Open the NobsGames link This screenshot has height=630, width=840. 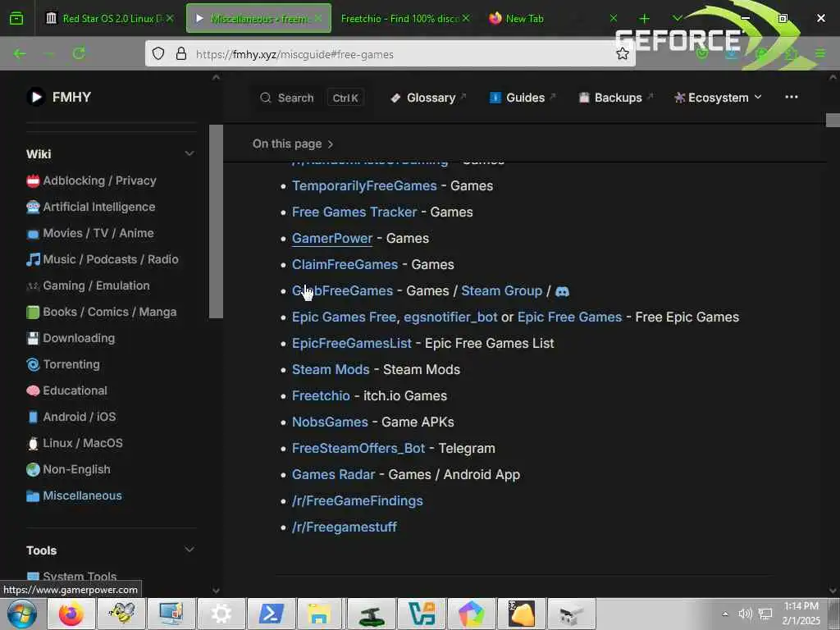(330, 422)
